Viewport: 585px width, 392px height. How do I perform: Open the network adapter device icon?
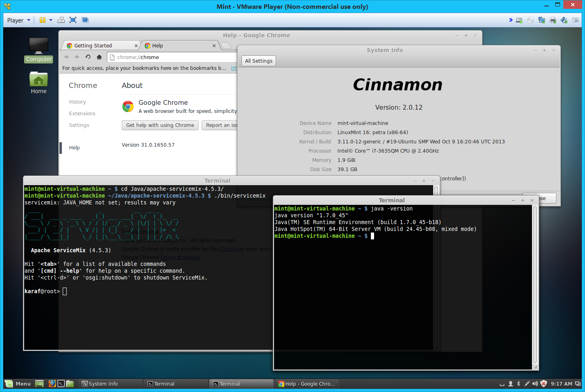542,20
